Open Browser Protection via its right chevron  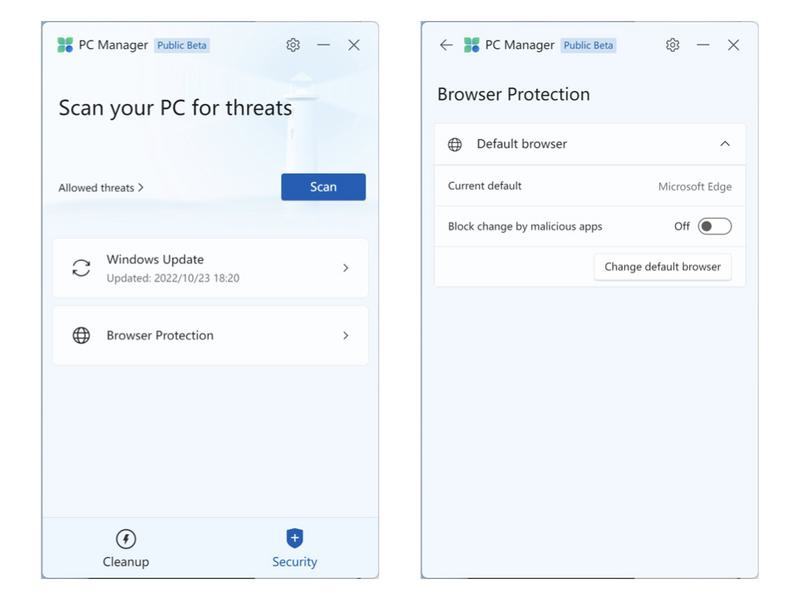pos(345,335)
